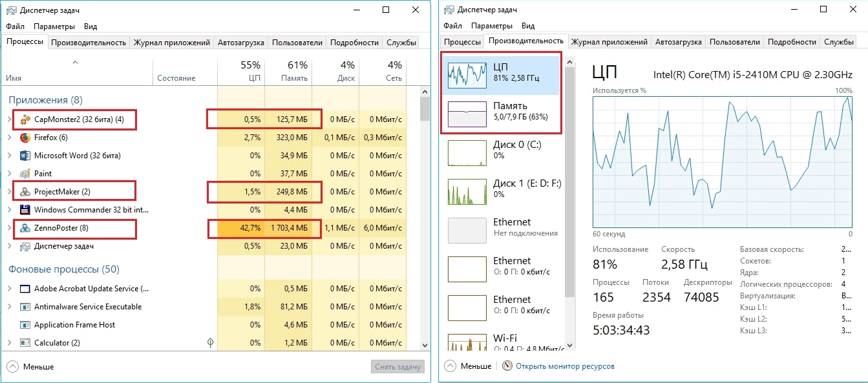This screenshot has height=383, width=868.
Task: Click the Application Frame Host icon
Action: point(25,325)
